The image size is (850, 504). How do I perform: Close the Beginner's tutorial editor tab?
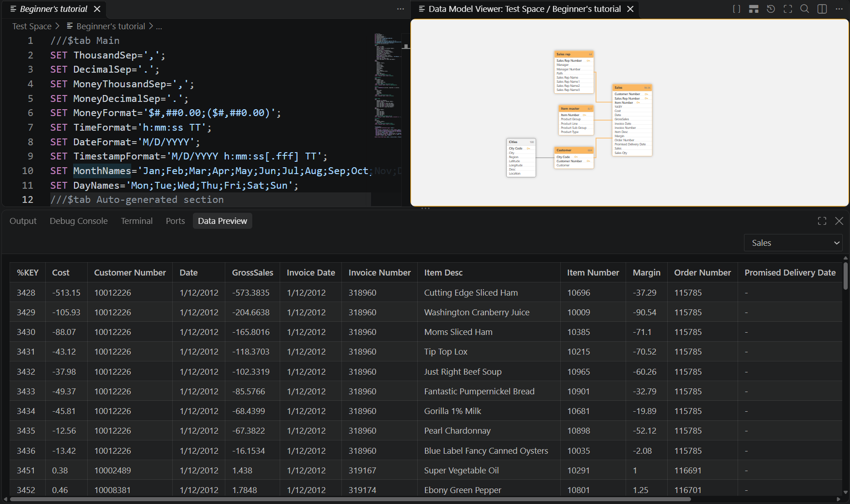97,9
